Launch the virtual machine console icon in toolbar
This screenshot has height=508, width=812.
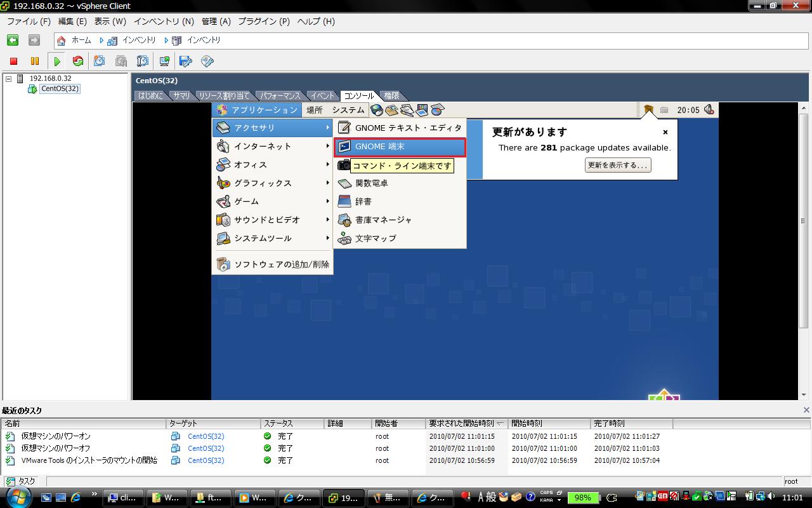tap(164, 61)
